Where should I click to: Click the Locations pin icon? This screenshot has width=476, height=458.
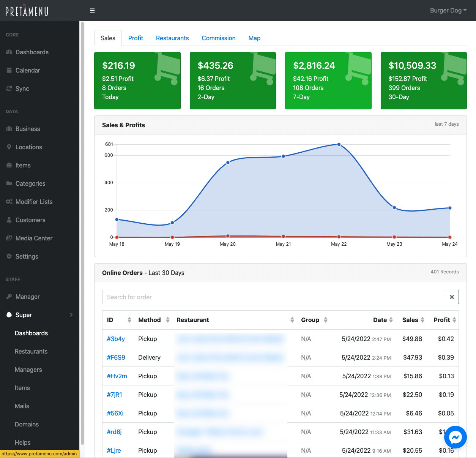click(x=9, y=147)
